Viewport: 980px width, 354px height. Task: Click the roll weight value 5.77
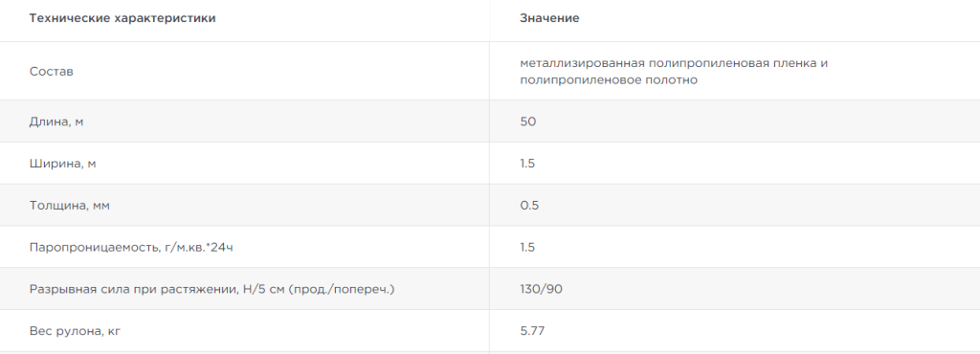(x=532, y=331)
